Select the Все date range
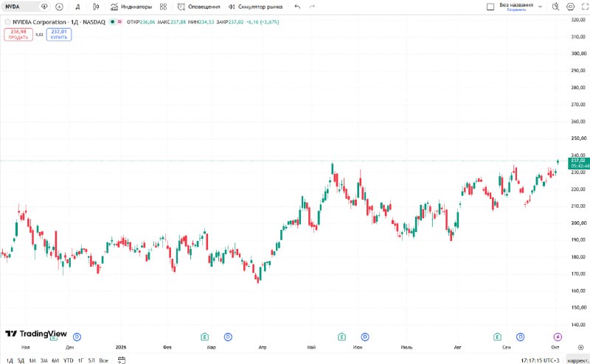This screenshot has height=364, width=590. click(x=103, y=360)
